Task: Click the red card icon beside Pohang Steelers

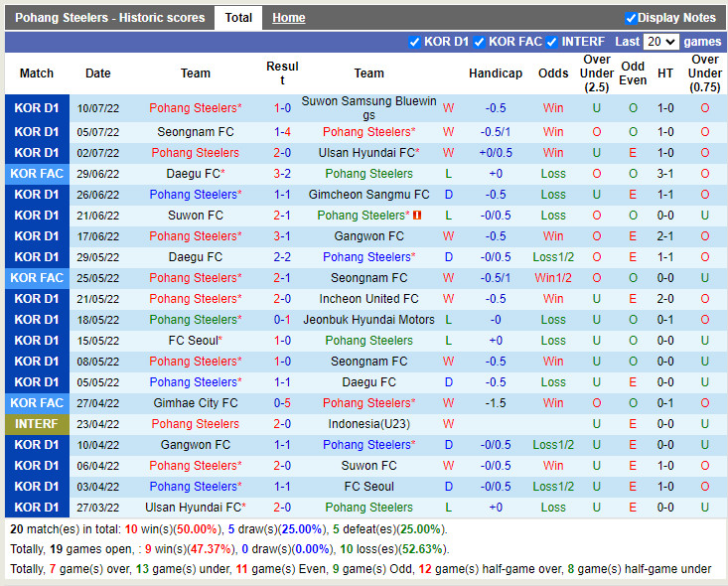Action: tap(418, 216)
